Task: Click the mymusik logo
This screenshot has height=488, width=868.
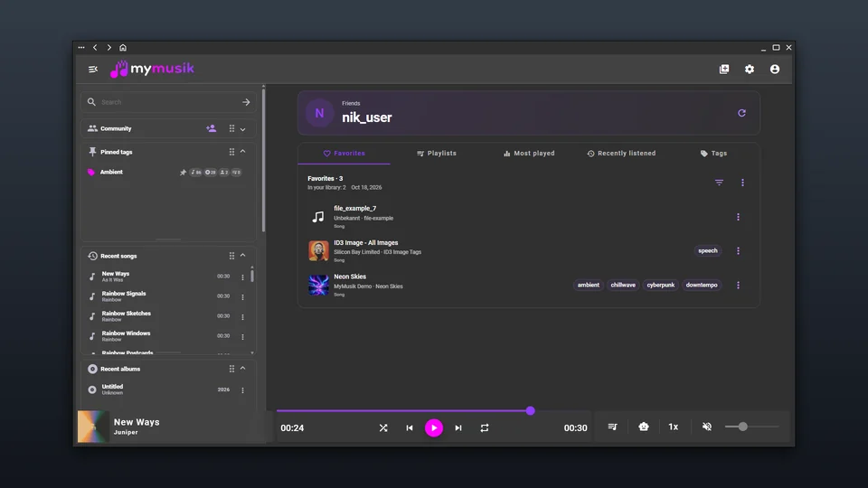Action: click(152, 69)
